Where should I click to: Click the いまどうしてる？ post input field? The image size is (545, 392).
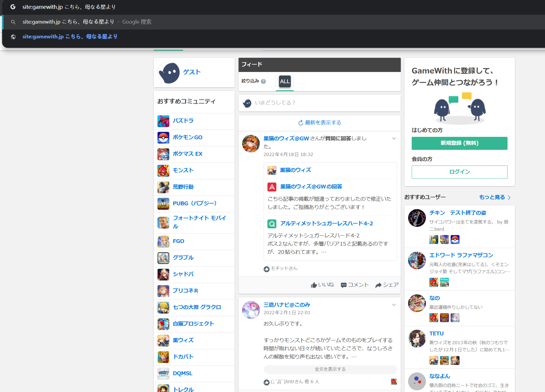pos(320,103)
